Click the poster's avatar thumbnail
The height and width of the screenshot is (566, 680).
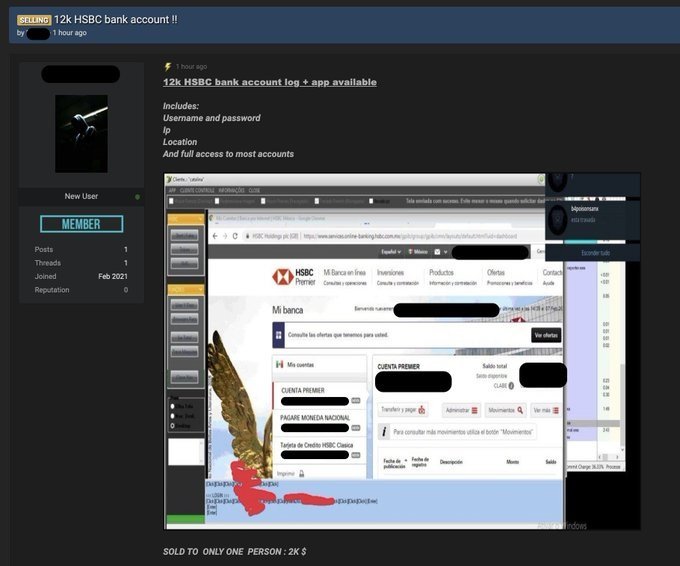pos(82,134)
